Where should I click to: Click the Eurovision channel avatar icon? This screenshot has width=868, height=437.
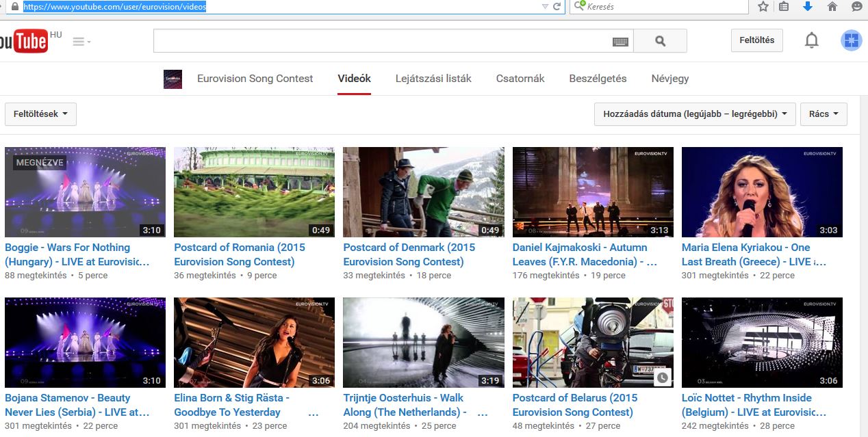click(x=173, y=79)
